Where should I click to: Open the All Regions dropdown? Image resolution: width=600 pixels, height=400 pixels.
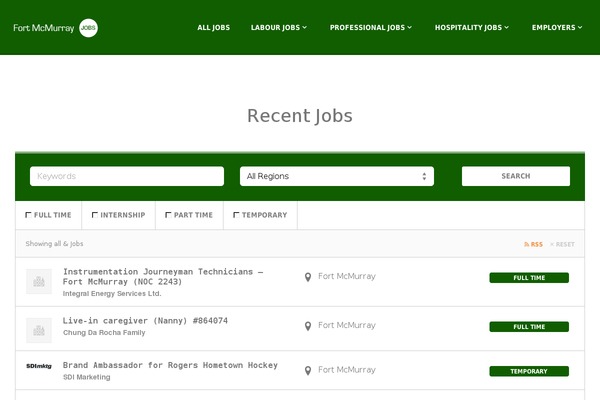pyautogui.click(x=337, y=176)
